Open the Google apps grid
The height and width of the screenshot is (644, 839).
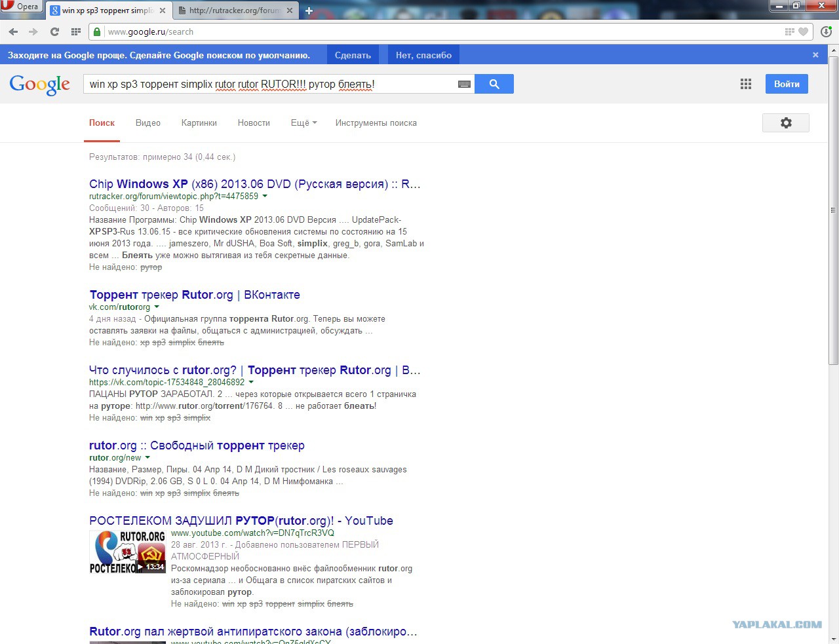[746, 84]
